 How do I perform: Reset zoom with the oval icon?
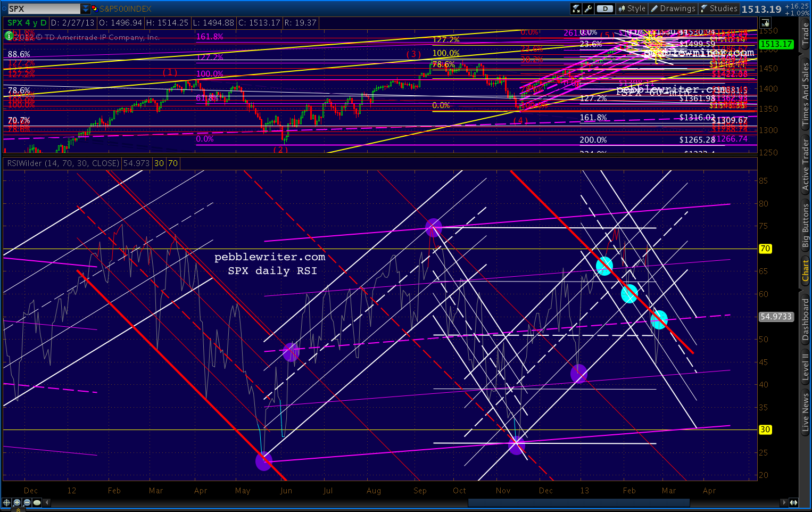(x=37, y=502)
